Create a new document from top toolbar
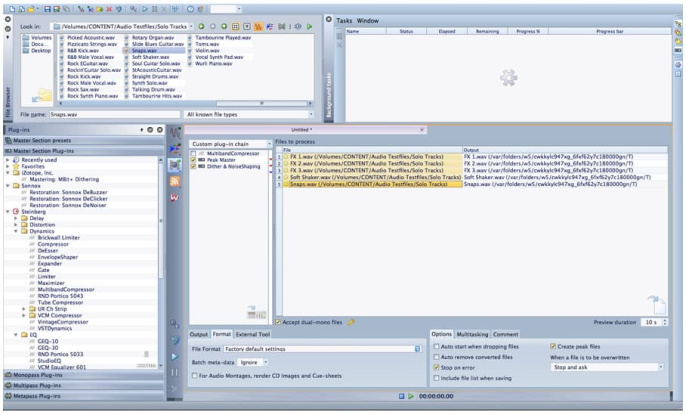 tap(12, 9)
